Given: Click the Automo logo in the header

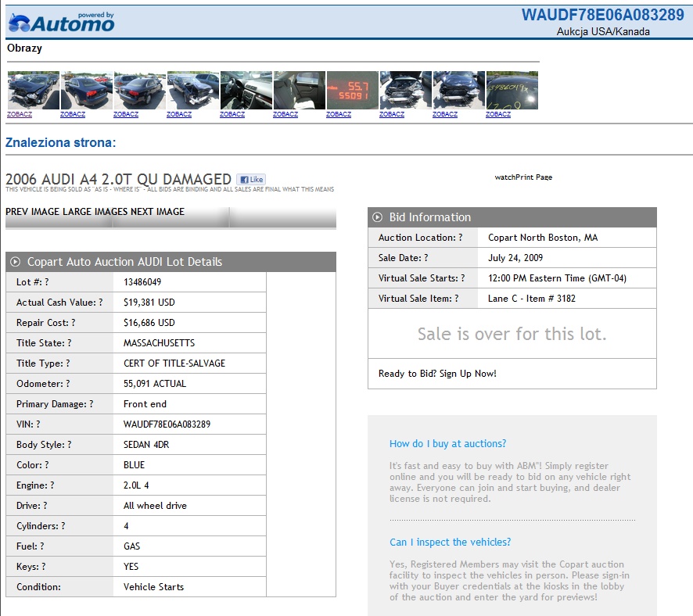Looking at the screenshot, I should pos(61,23).
